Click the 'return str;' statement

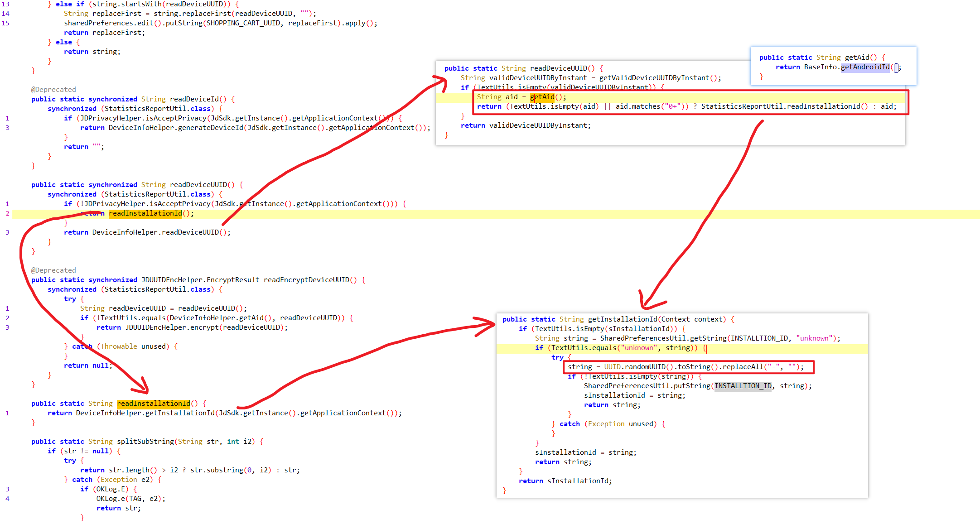tap(118, 508)
